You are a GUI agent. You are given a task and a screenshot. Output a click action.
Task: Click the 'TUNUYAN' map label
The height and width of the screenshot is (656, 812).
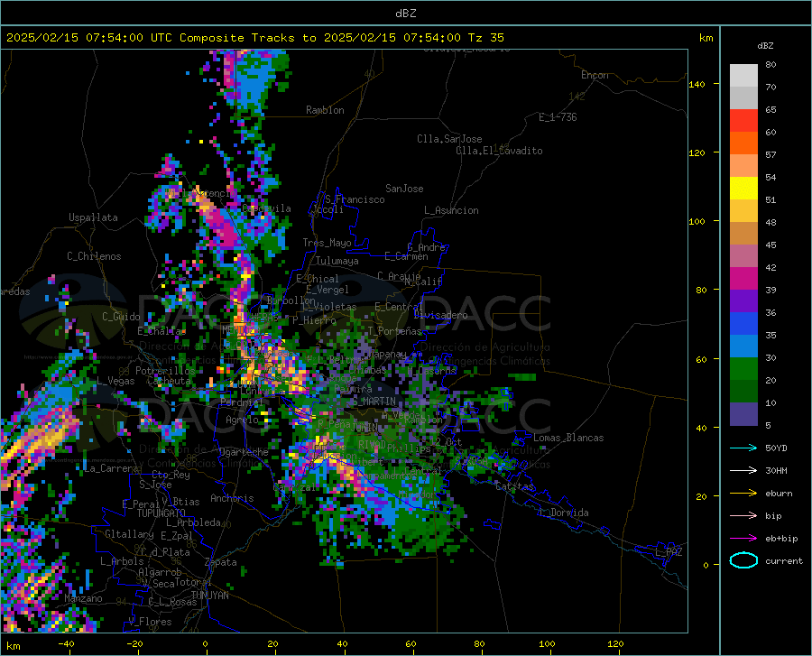click(x=209, y=595)
